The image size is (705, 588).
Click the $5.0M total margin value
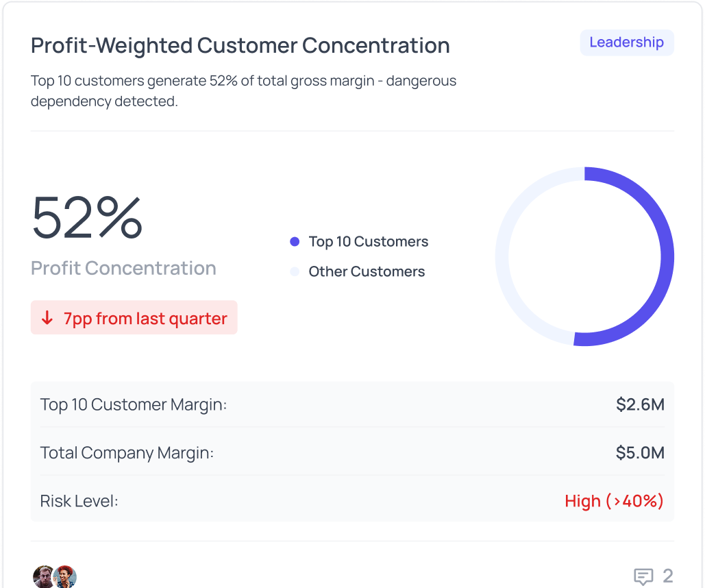coord(640,453)
